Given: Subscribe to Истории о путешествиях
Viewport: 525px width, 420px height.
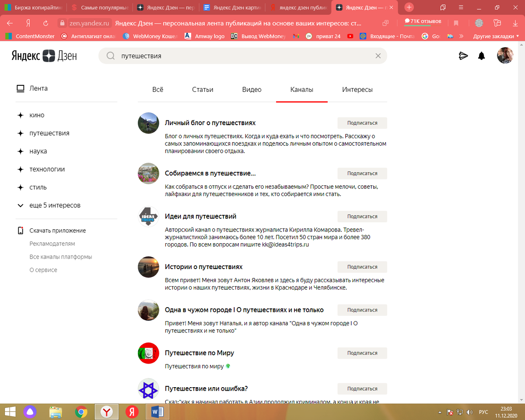Looking at the screenshot, I should [362, 267].
